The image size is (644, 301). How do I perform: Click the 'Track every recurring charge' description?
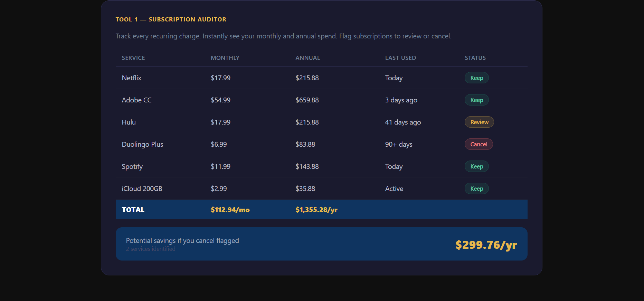(283, 36)
